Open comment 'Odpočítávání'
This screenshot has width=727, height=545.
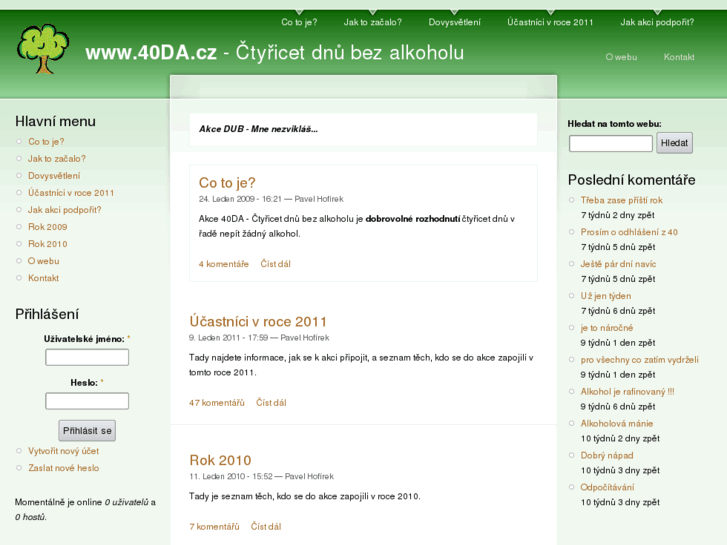607,487
